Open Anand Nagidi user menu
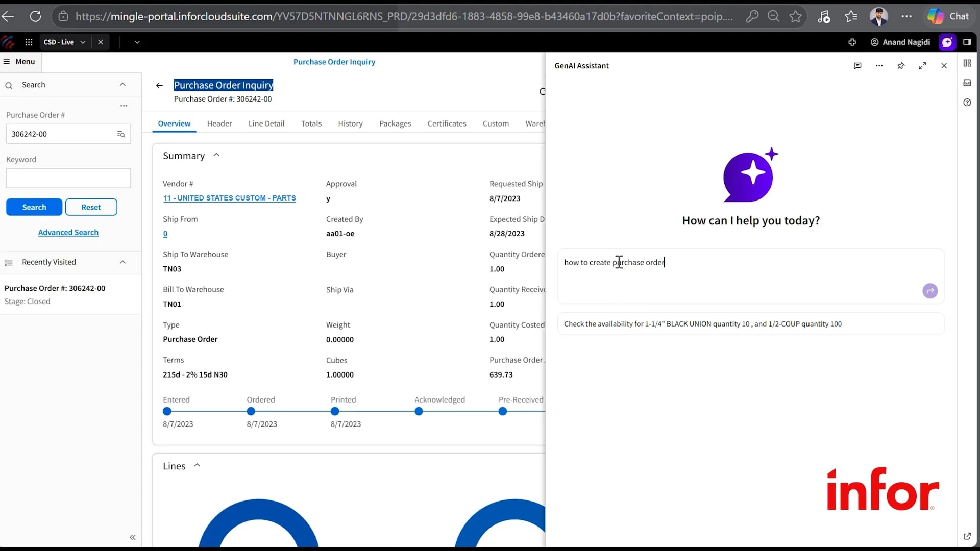 tap(900, 42)
